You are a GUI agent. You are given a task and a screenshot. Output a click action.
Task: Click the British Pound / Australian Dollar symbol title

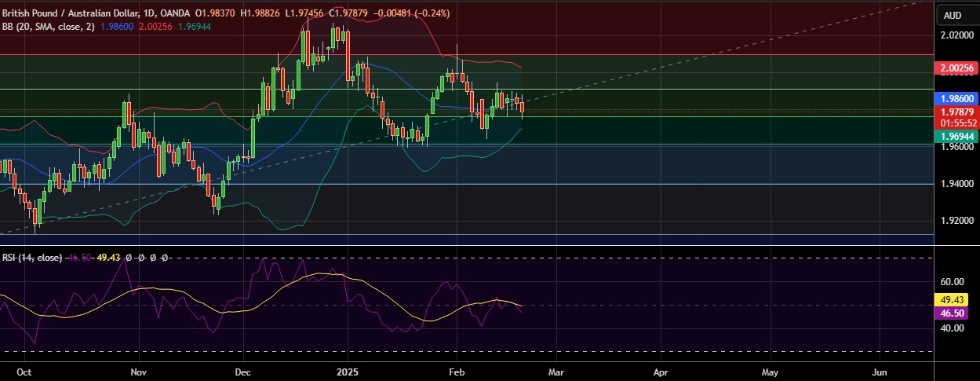(72, 14)
